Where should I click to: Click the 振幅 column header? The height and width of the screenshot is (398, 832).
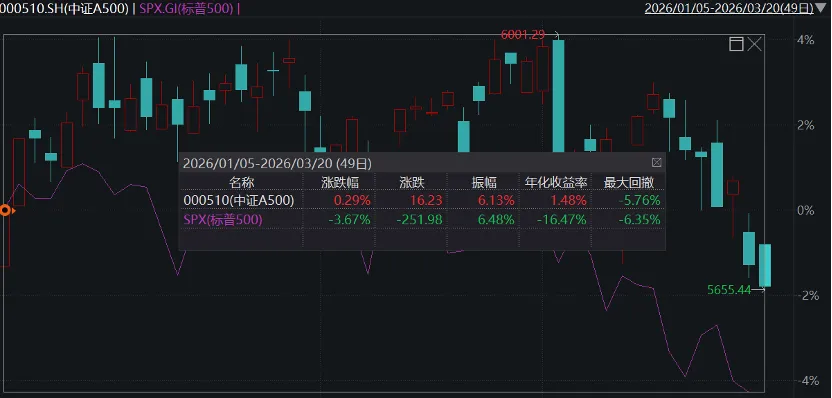coord(484,183)
